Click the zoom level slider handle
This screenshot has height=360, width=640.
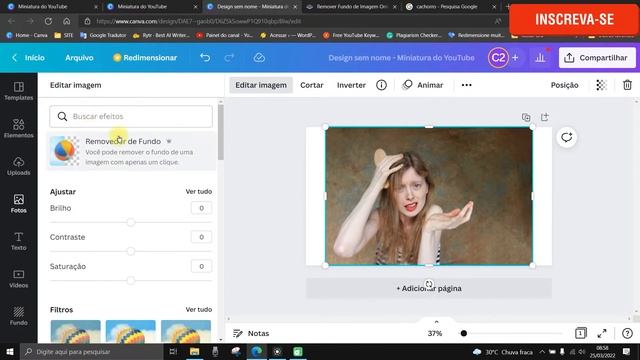(464, 333)
